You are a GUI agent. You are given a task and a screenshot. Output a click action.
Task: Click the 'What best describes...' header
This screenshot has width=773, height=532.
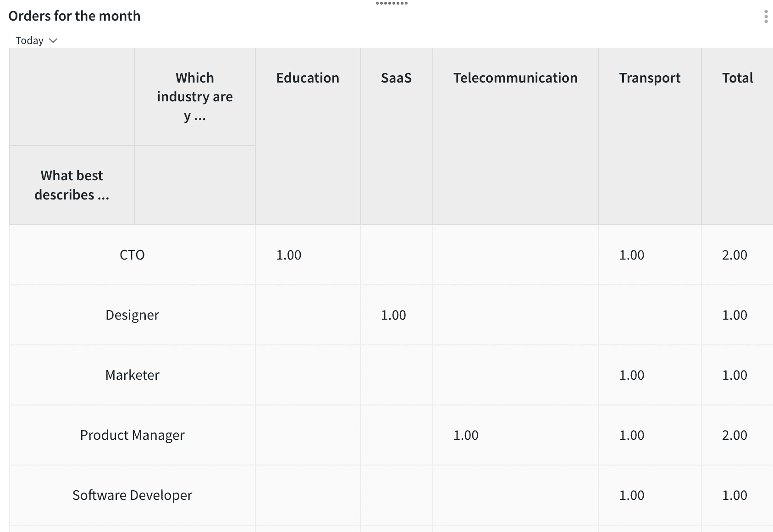(72, 185)
